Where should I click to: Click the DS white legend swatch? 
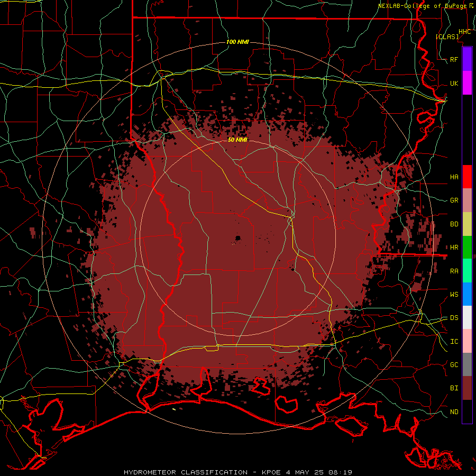coord(467,317)
